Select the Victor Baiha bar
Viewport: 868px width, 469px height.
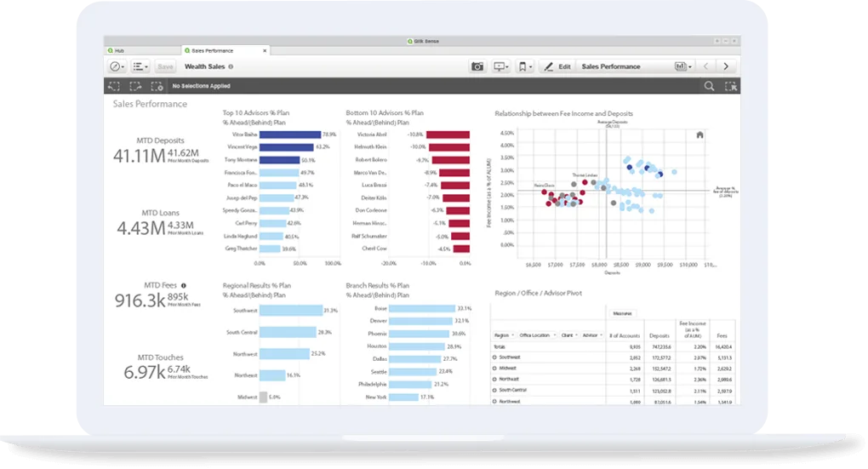tap(290, 134)
